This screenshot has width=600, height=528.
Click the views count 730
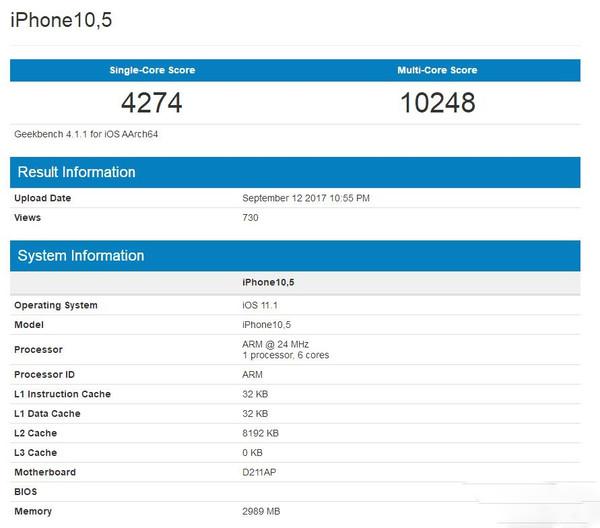250,218
